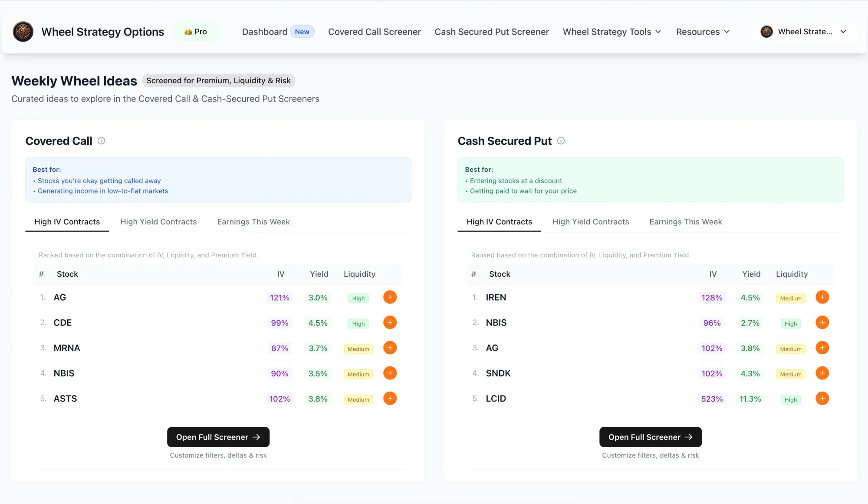Click the plus icon on the ASTS row
Viewport: 868px width, 504px height.
[x=390, y=399]
